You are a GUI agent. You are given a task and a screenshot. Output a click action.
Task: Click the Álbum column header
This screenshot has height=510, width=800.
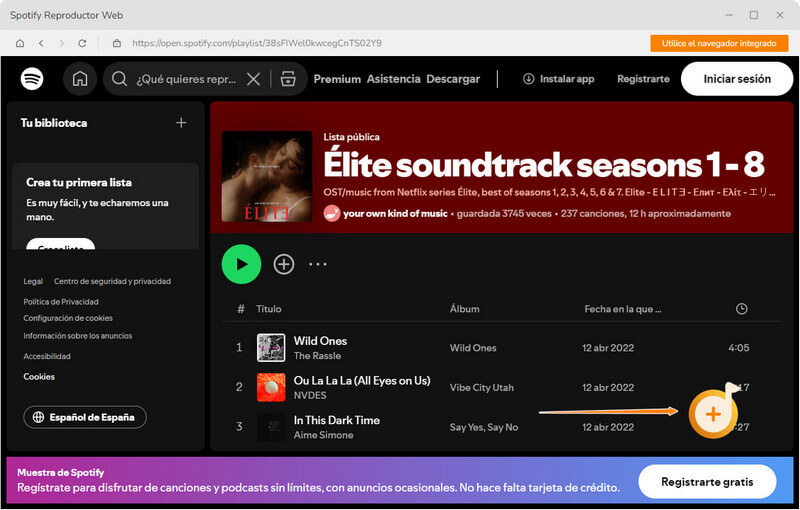coord(464,309)
